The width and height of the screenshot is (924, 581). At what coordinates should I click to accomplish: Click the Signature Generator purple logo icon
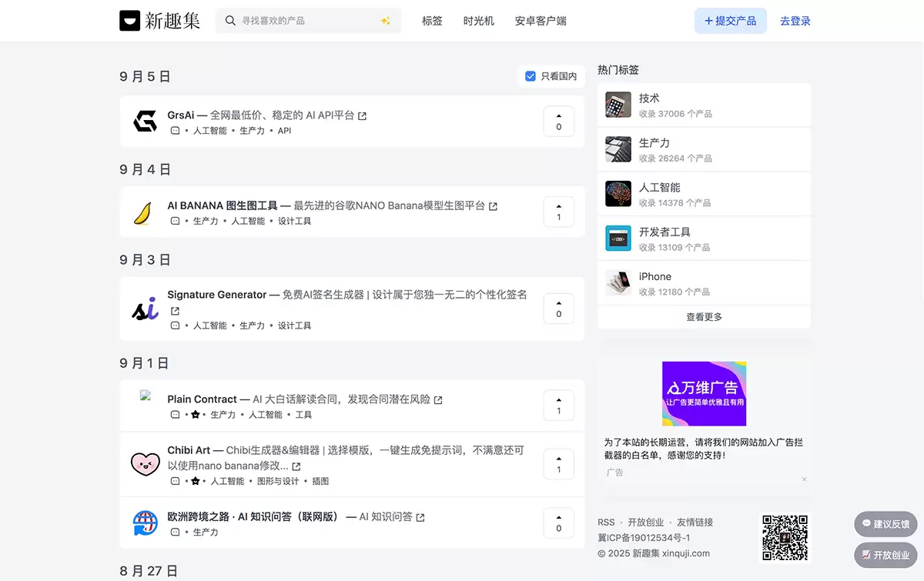[x=146, y=308]
